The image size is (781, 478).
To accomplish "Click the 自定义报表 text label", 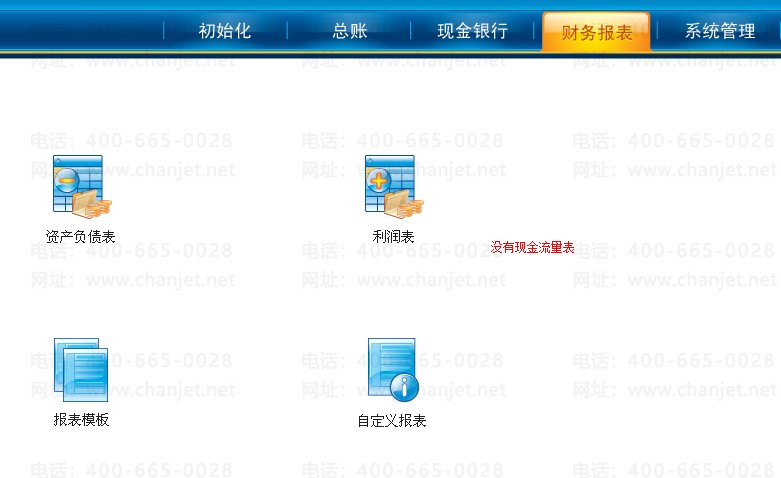I will tap(392, 421).
